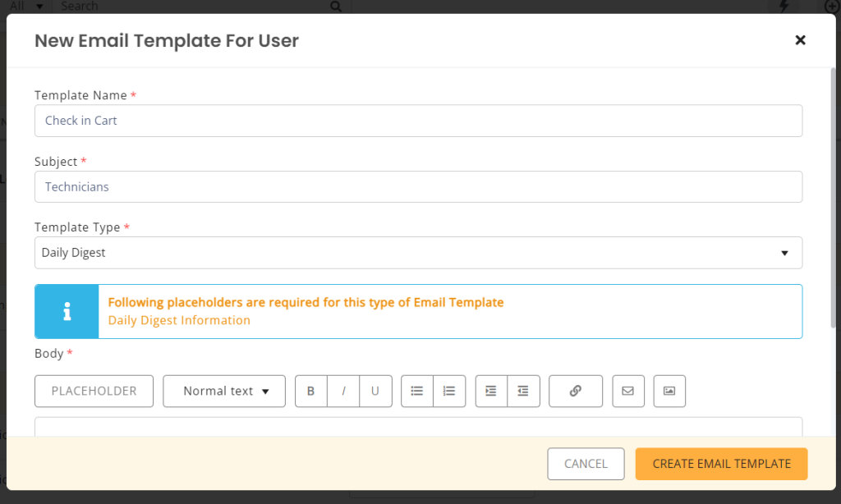Image resolution: width=841 pixels, height=504 pixels.
Task: Apply bold formatting in the Body editor
Action: [x=310, y=391]
